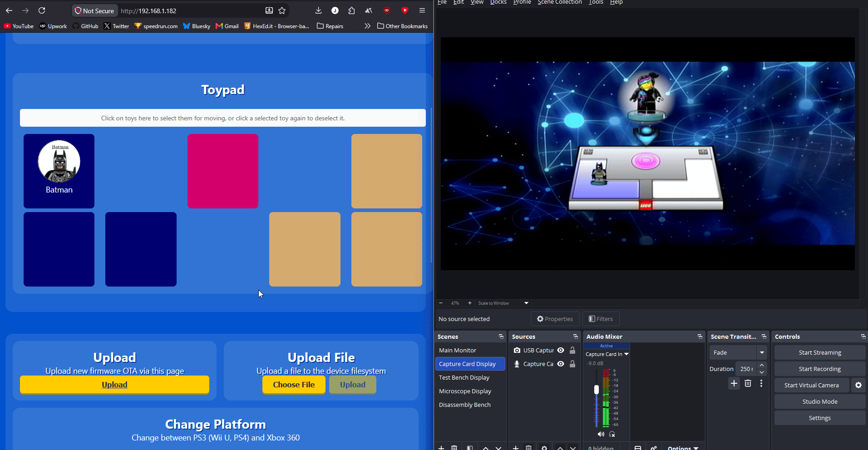Screen dimensions: 868x450
Task: Open the OBS View menu
Action: [477, 2]
